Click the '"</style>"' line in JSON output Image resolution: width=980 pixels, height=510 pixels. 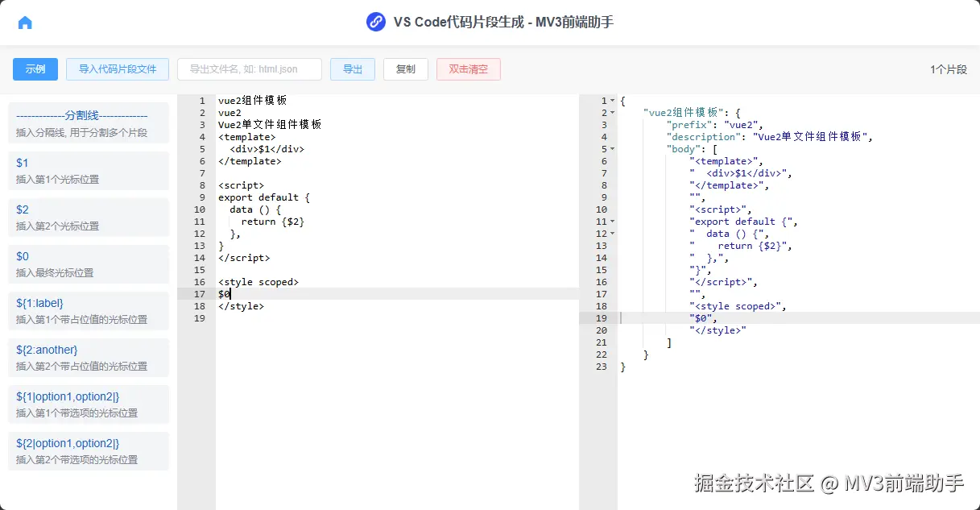pyautogui.click(x=717, y=330)
